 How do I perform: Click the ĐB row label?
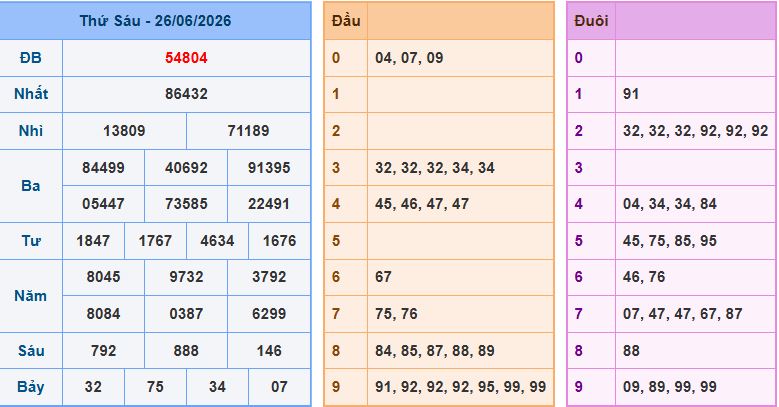click(31, 58)
